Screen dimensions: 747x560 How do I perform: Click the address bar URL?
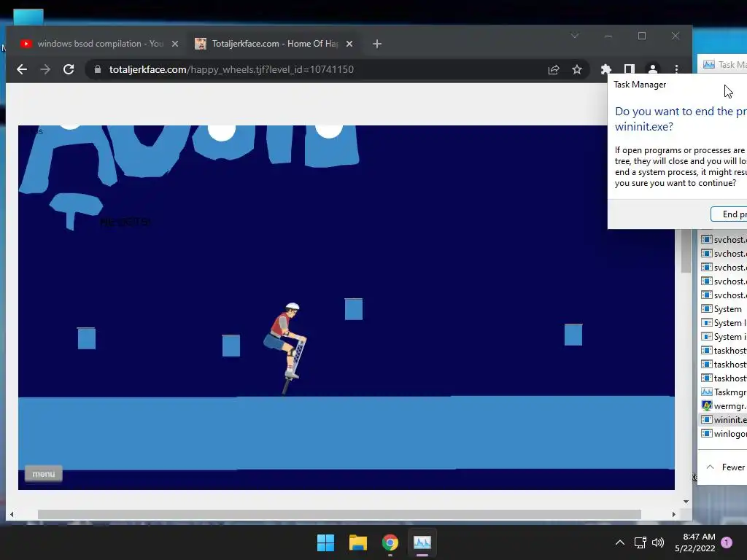point(231,69)
